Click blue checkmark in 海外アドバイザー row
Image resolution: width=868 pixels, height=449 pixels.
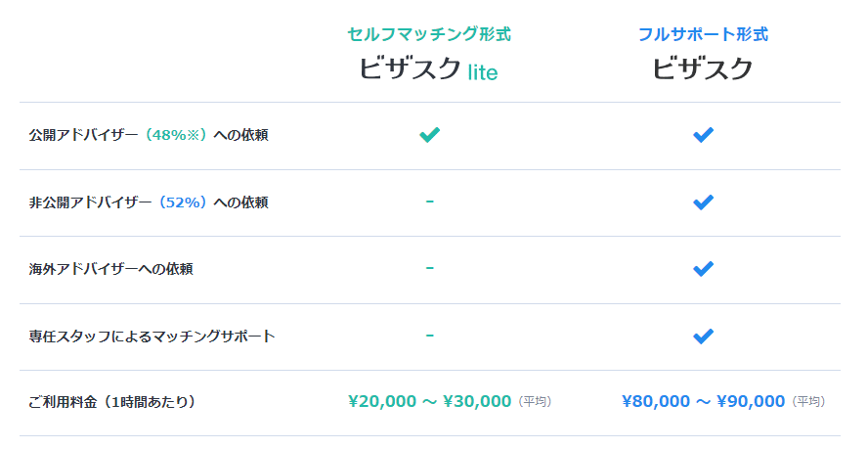click(703, 269)
